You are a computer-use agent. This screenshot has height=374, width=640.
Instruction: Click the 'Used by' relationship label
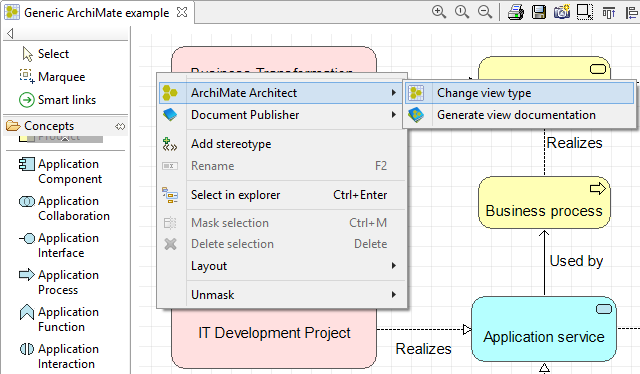coord(576,261)
